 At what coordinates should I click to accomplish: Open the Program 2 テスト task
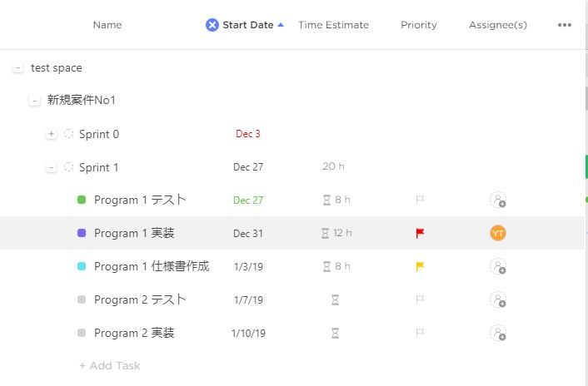140,299
